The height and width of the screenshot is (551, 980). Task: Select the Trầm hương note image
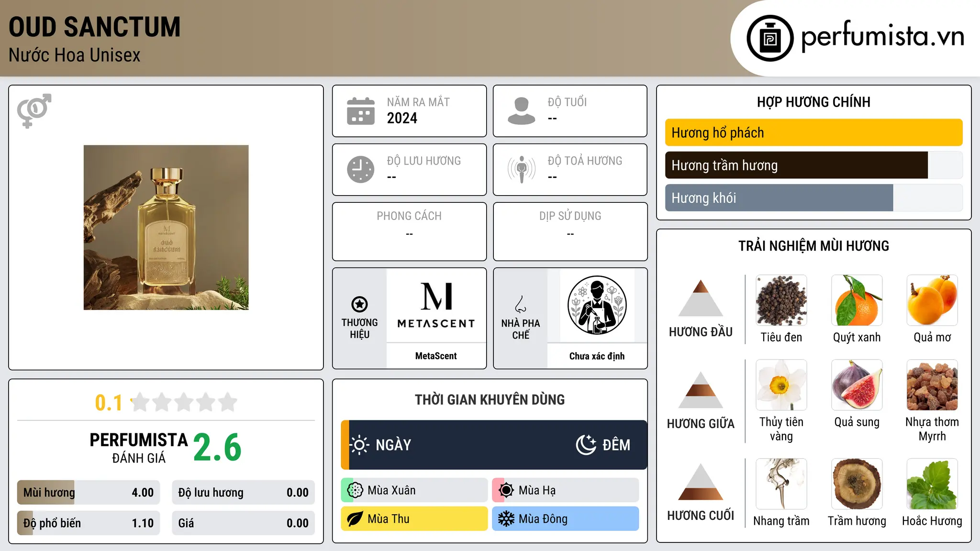click(857, 484)
